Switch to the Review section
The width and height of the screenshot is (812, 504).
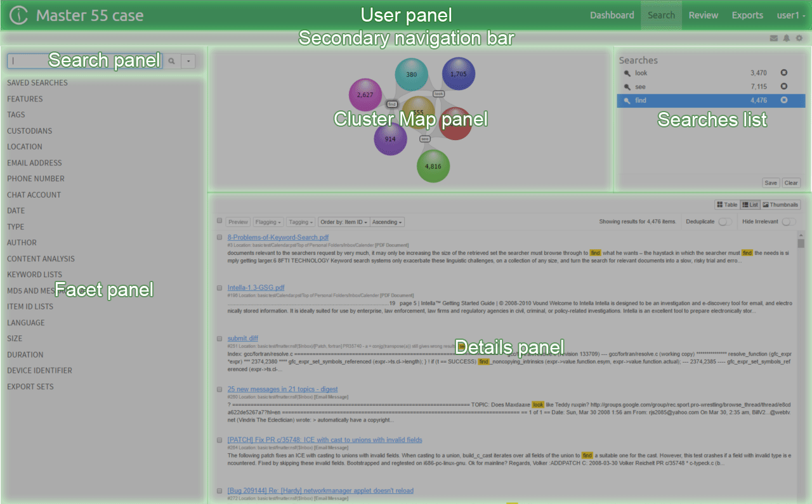pyautogui.click(x=703, y=15)
